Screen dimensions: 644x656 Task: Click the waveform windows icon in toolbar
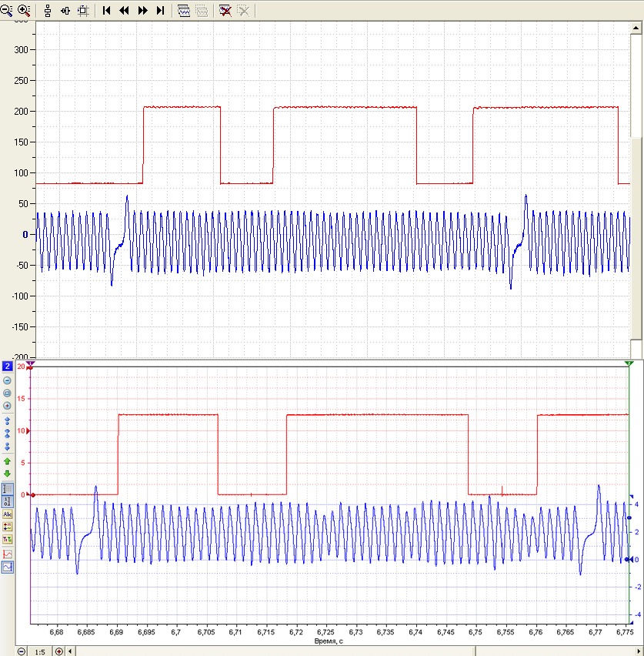click(184, 11)
